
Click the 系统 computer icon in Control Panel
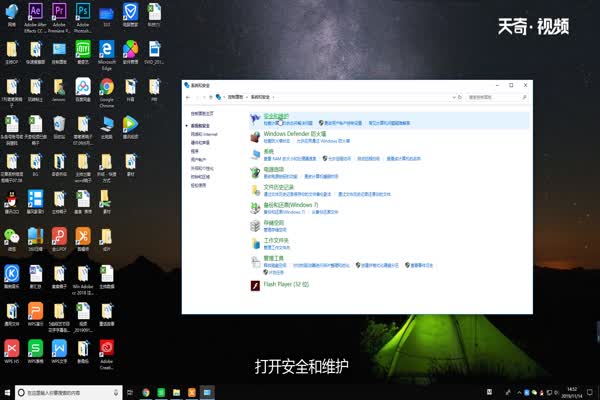pyautogui.click(x=255, y=155)
